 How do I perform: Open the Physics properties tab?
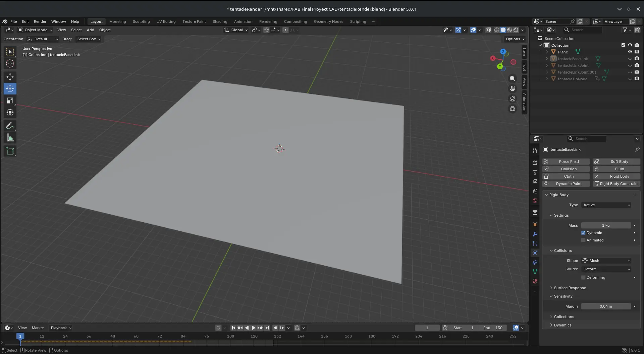535,253
